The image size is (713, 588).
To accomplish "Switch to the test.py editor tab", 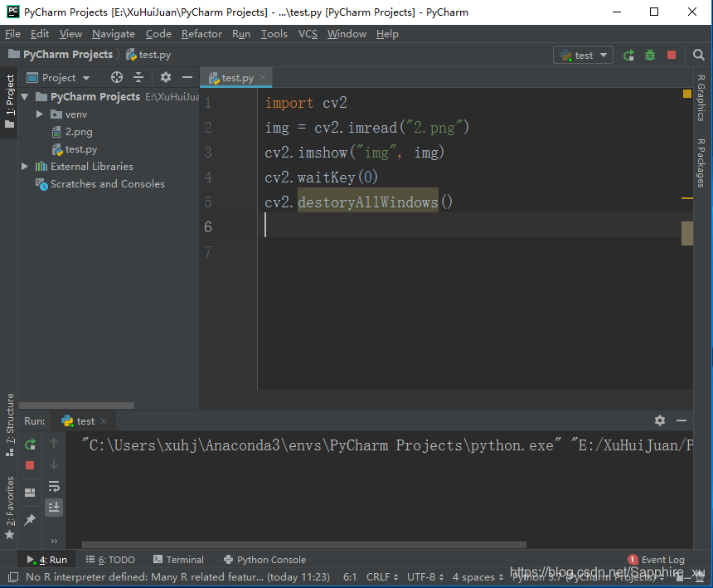I will (x=235, y=77).
